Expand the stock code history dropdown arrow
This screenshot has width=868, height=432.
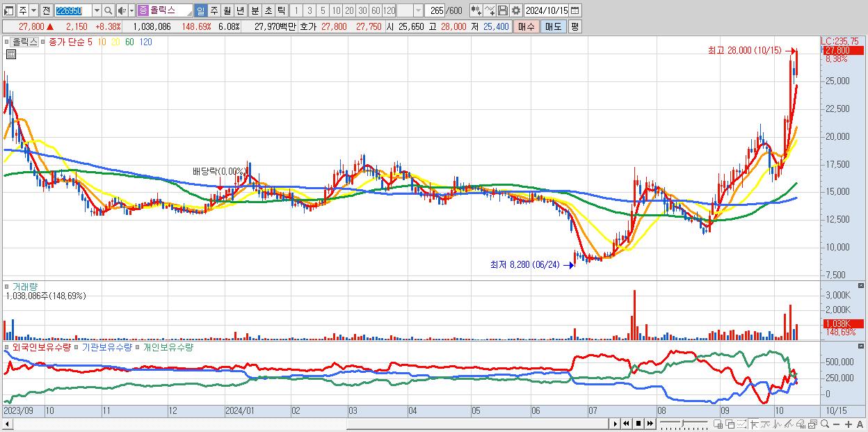[97, 10]
